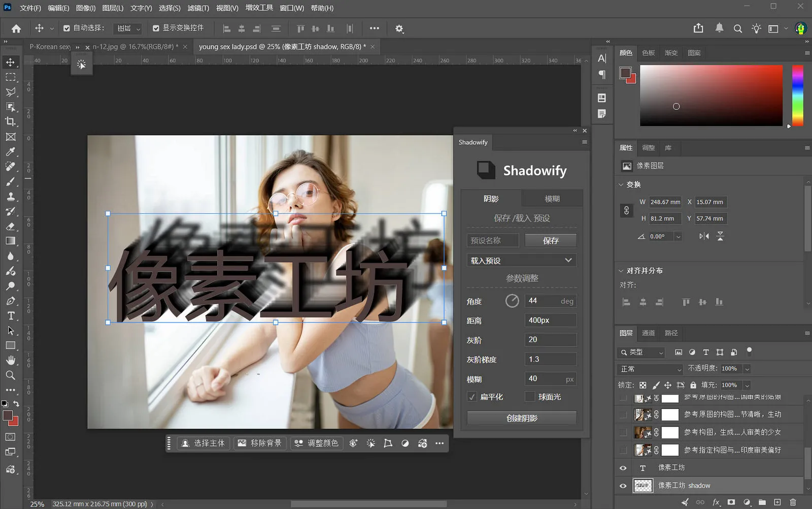The height and width of the screenshot is (509, 812).
Task: Show the 参考指定构图与 layer
Action: click(623, 450)
